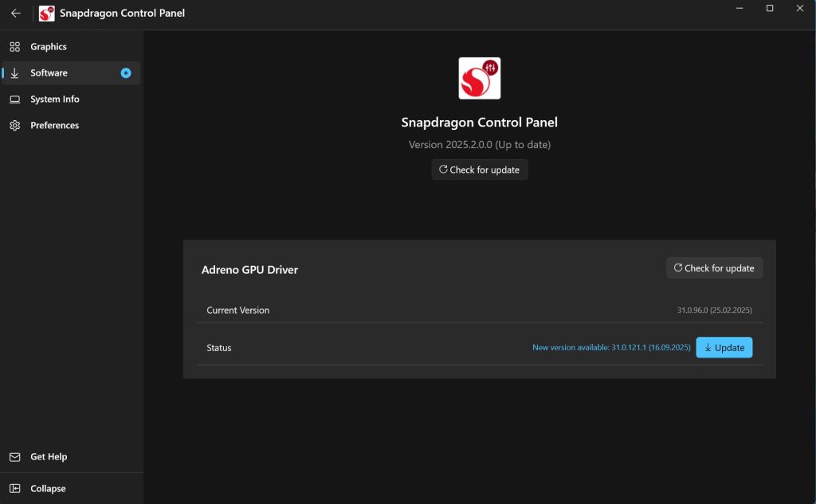Click the back arrow in title bar

pos(16,14)
